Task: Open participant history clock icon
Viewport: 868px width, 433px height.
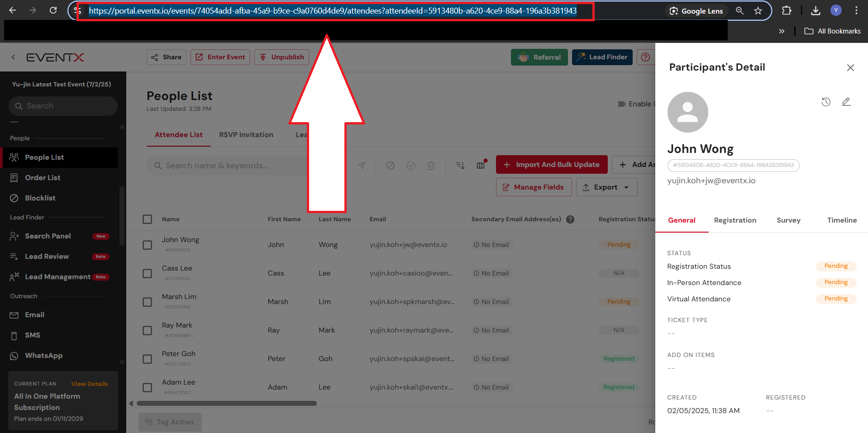Action: (826, 102)
